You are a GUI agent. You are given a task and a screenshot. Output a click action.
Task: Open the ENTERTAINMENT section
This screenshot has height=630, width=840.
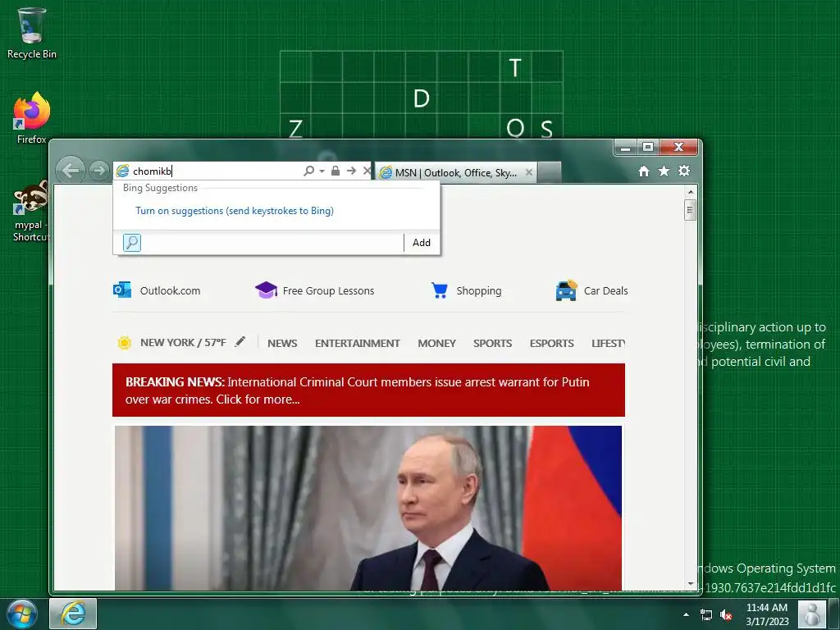click(x=358, y=344)
